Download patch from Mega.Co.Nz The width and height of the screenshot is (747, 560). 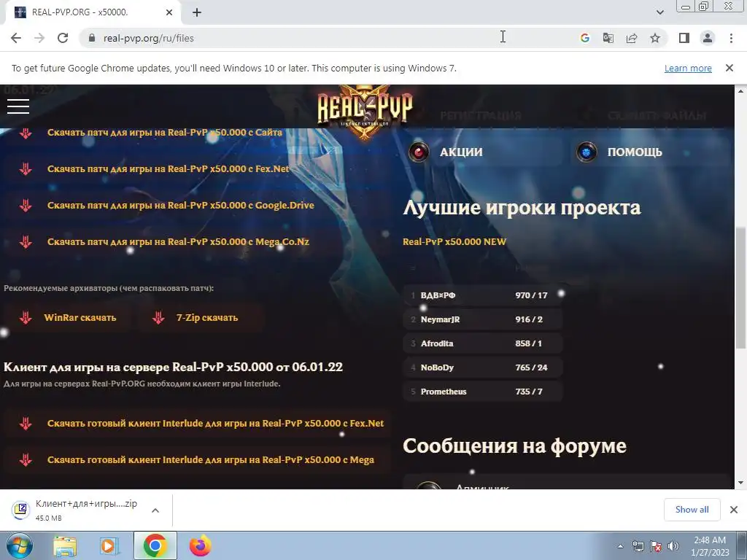tap(178, 241)
